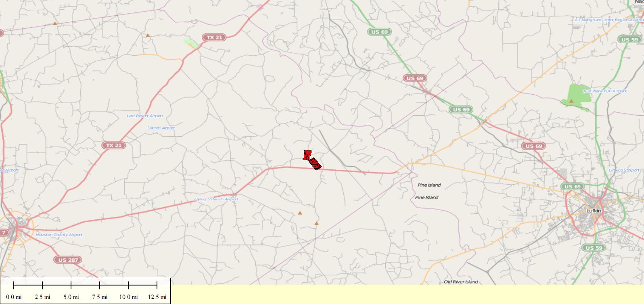Click the Dibrell Airport label
Screen dimensions: 644x304
coord(161,128)
